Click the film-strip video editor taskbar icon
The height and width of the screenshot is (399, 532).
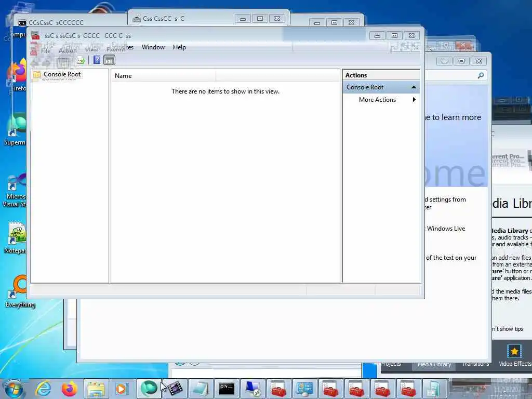tap(175, 389)
